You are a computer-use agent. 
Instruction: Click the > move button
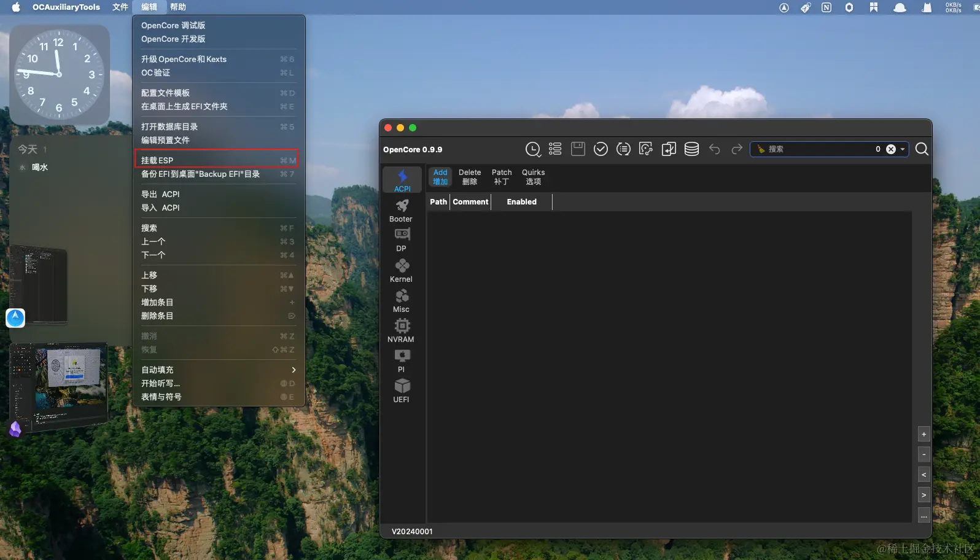pyautogui.click(x=924, y=495)
